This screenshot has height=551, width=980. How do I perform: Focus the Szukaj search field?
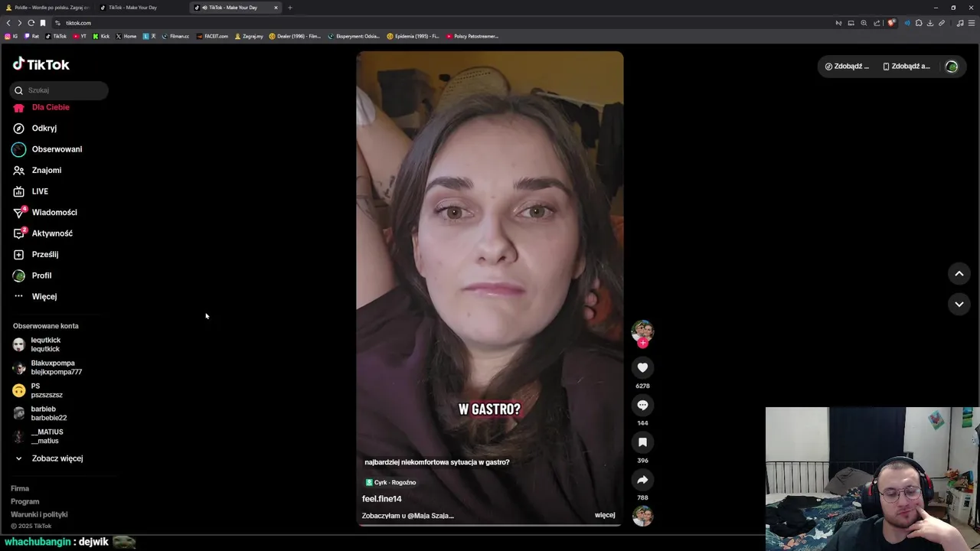pos(59,90)
